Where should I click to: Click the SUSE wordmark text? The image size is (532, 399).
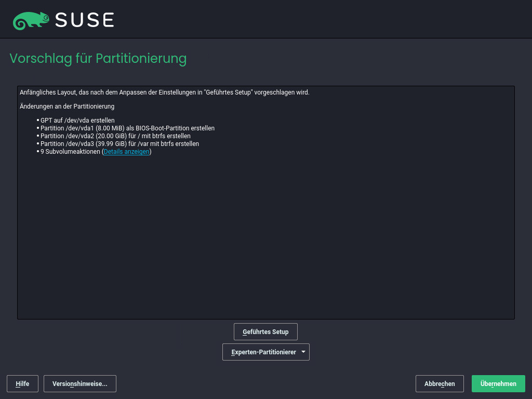click(x=84, y=20)
